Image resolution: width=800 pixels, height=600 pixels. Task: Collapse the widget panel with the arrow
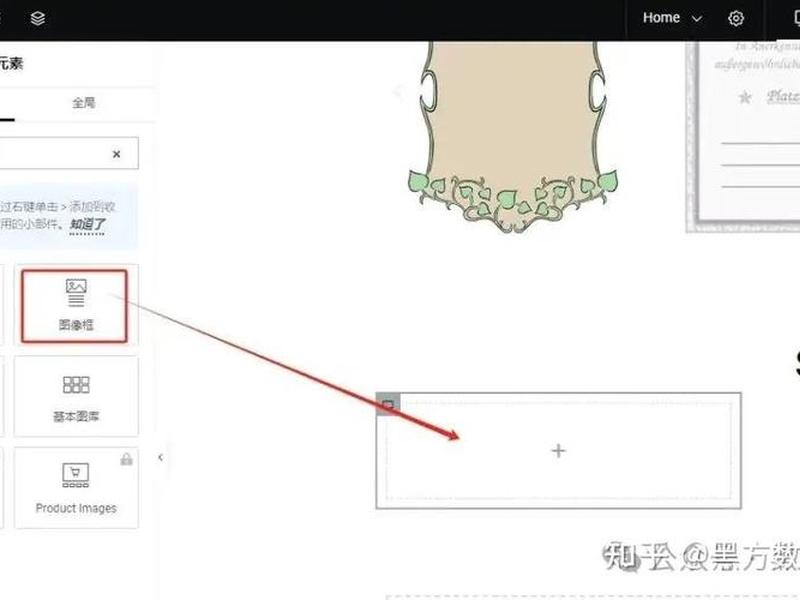tap(160, 457)
